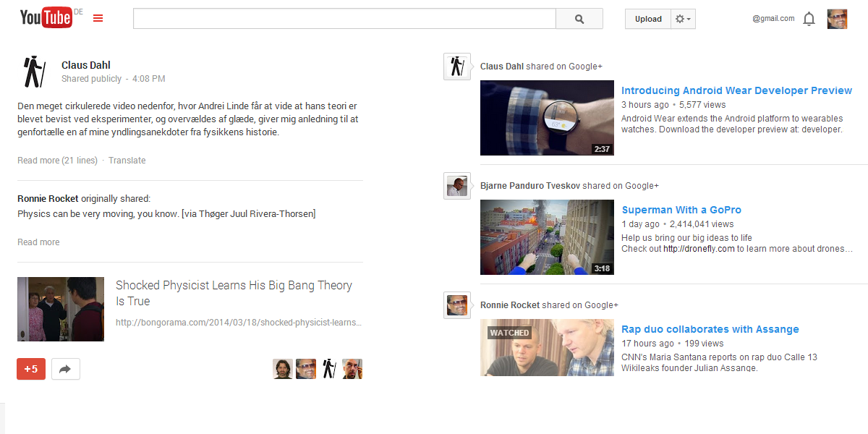Open the red hamburger guide menu
Image resolution: width=868 pixels, height=434 pixels.
[98, 19]
